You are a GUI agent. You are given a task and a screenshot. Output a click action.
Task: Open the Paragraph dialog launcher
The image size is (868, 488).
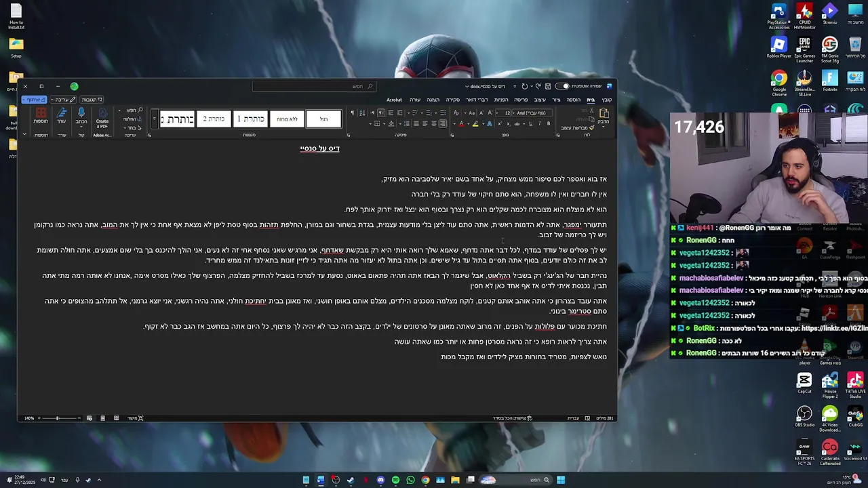(349, 135)
